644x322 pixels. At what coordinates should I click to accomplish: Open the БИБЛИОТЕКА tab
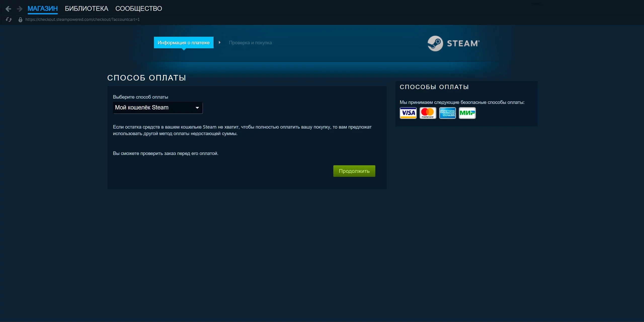(x=87, y=9)
